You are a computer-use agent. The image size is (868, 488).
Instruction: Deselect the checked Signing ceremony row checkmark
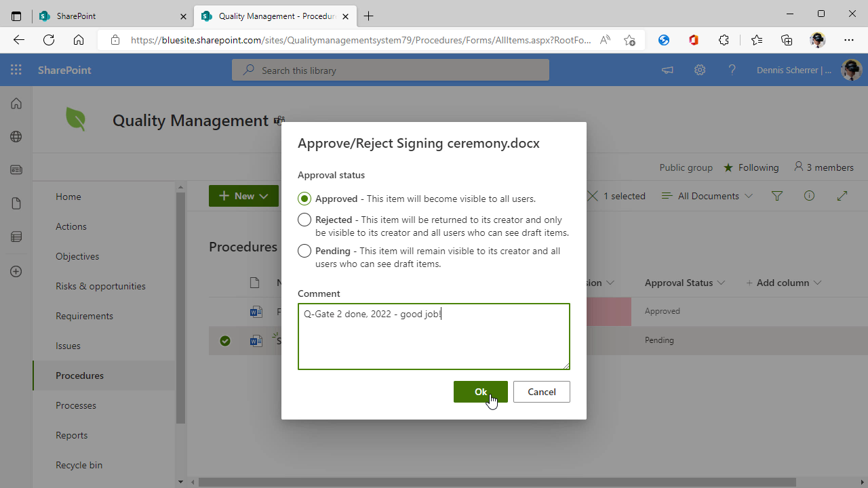pyautogui.click(x=225, y=341)
